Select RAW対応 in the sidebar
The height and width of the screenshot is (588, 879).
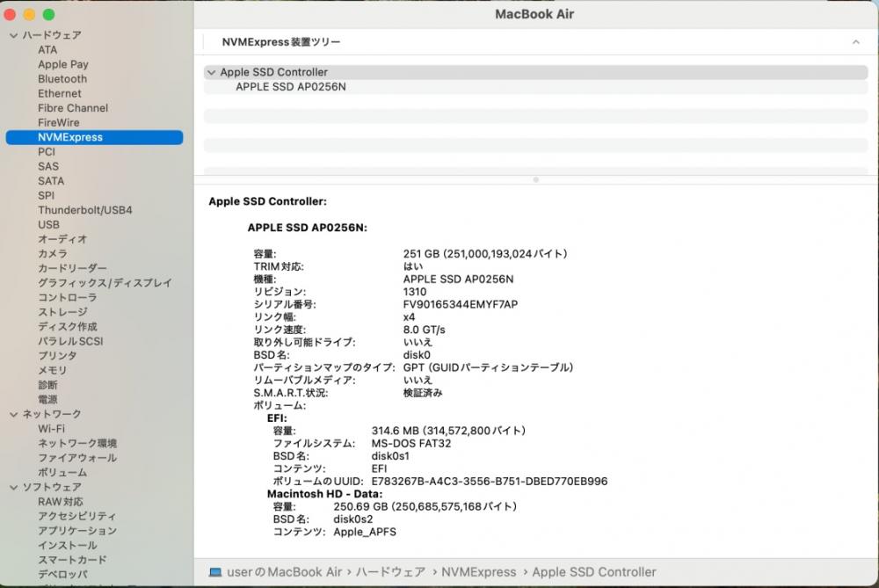60,502
